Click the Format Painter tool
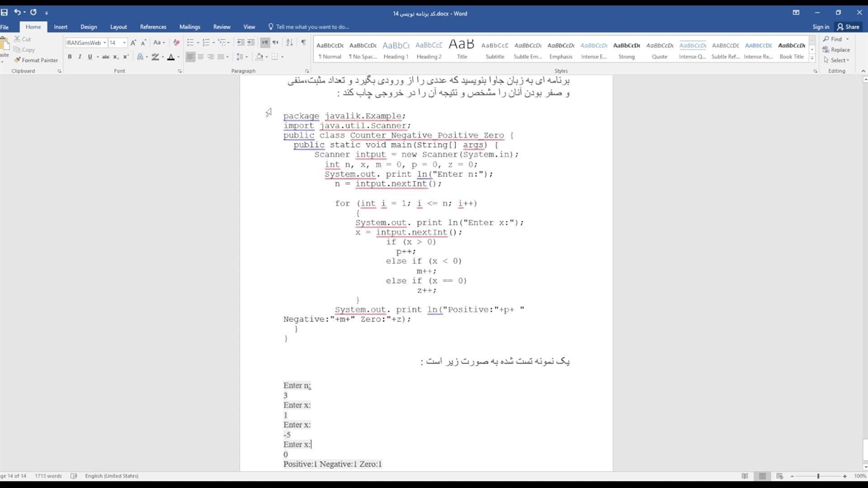Screen dimensions: 868x488 36,60
